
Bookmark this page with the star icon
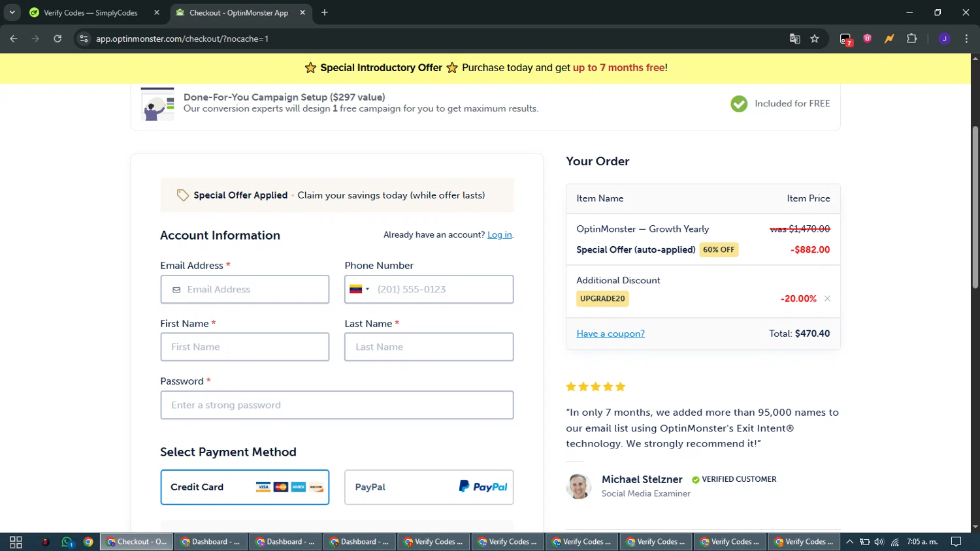tap(815, 39)
